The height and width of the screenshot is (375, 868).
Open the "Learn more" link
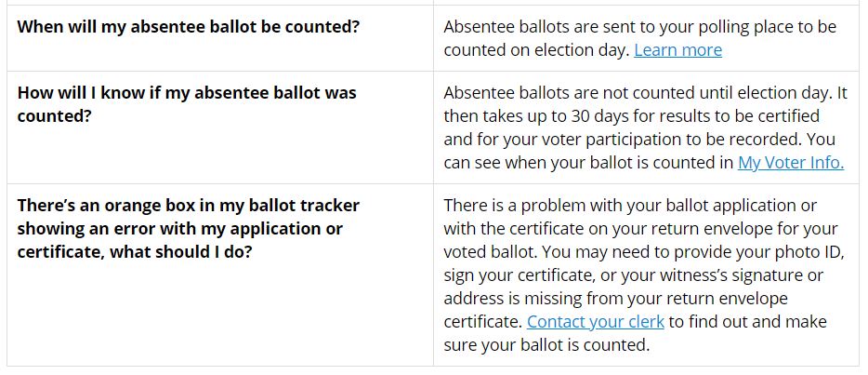coord(677,50)
